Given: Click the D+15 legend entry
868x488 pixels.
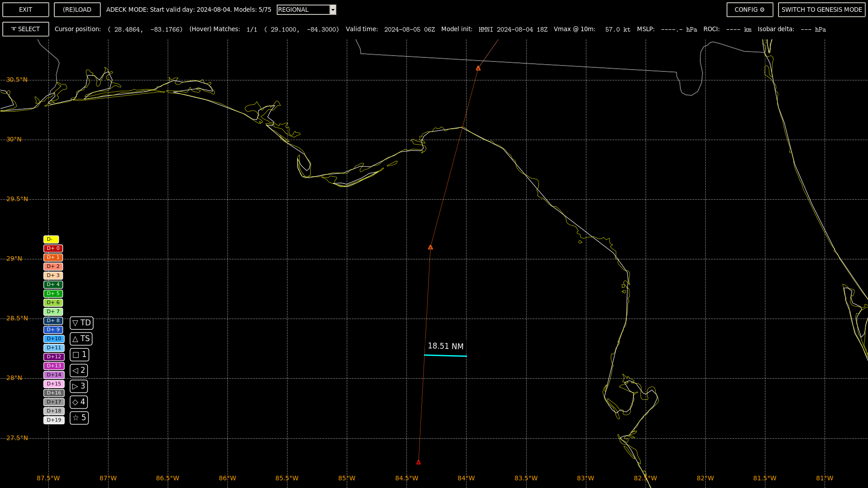Looking at the screenshot, I should point(54,384).
